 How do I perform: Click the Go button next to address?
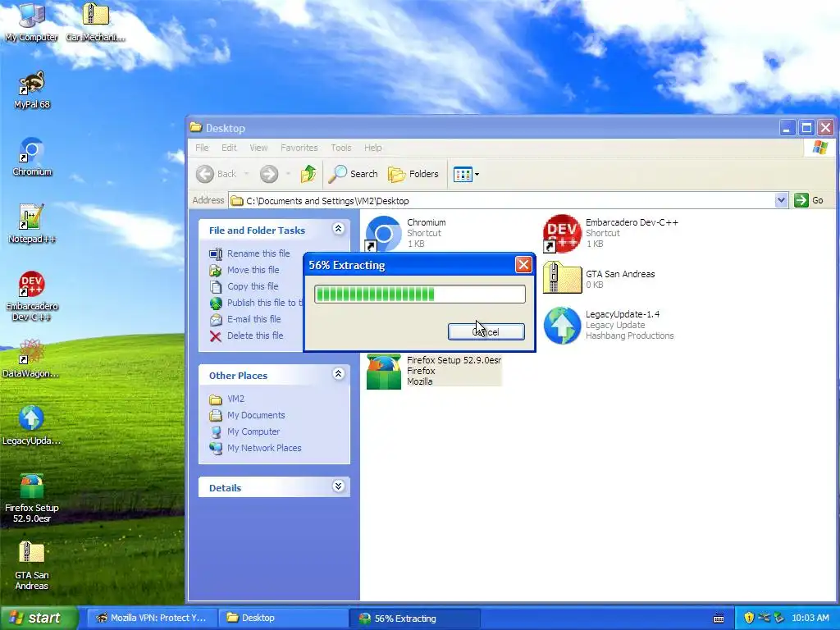pyautogui.click(x=809, y=200)
